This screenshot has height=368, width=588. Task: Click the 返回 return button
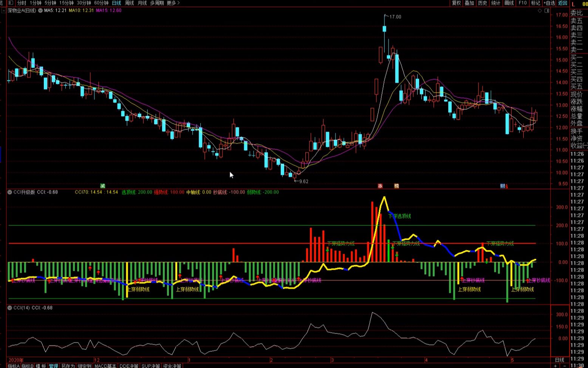pyautogui.click(x=563, y=3)
